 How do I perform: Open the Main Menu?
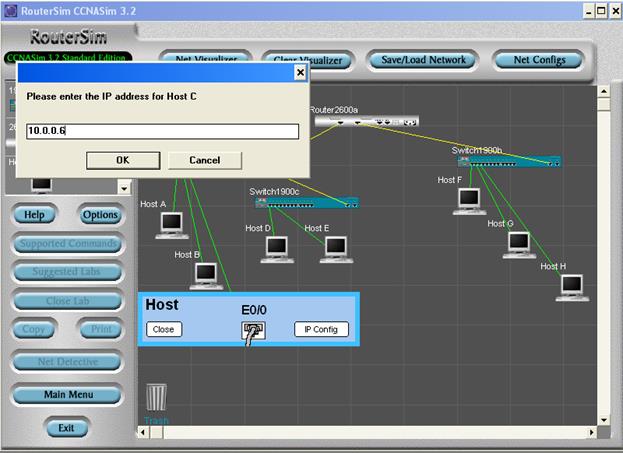point(67,394)
